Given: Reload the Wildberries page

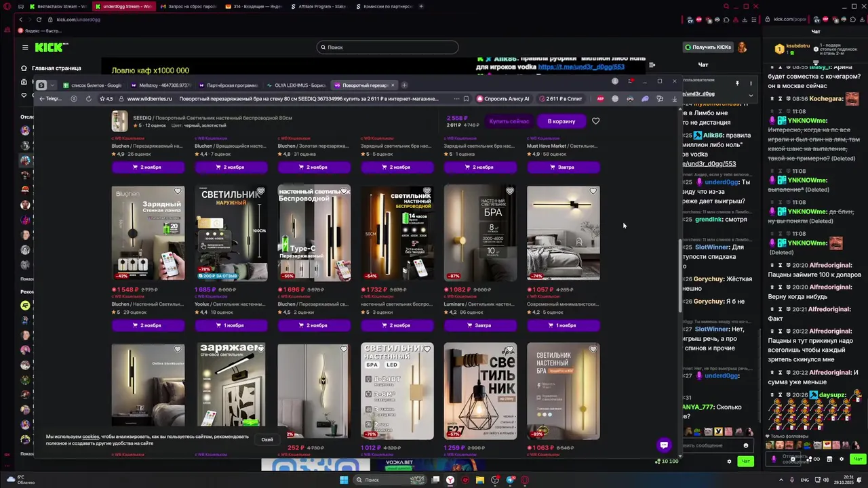Looking at the screenshot, I should 88,98.
